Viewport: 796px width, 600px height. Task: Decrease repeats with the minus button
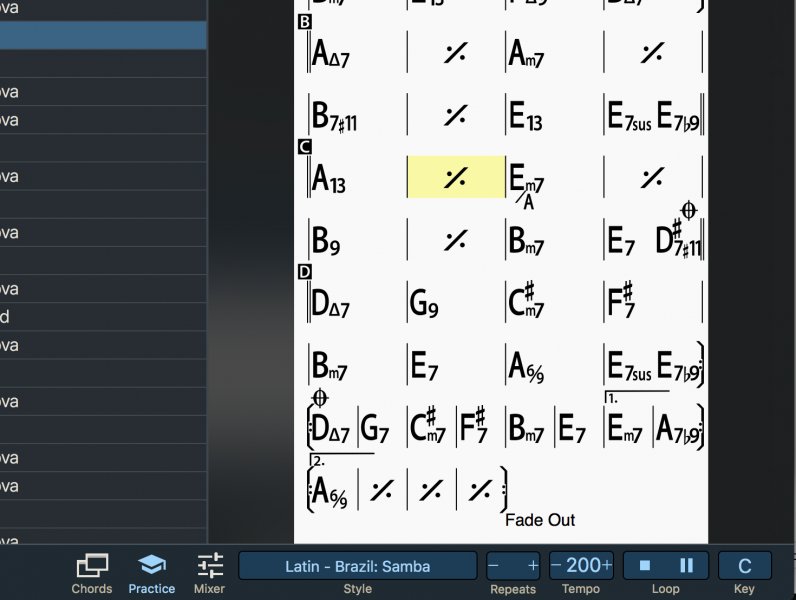coord(493,565)
